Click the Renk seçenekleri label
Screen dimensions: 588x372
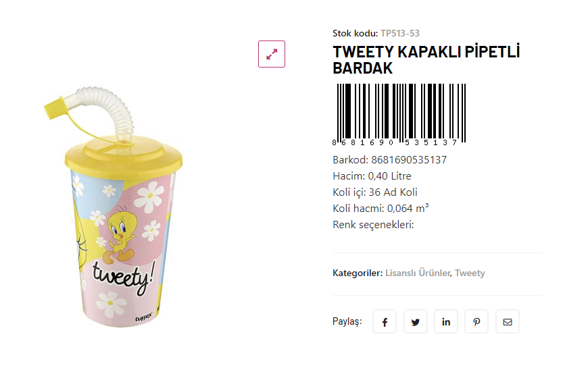click(x=373, y=225)
